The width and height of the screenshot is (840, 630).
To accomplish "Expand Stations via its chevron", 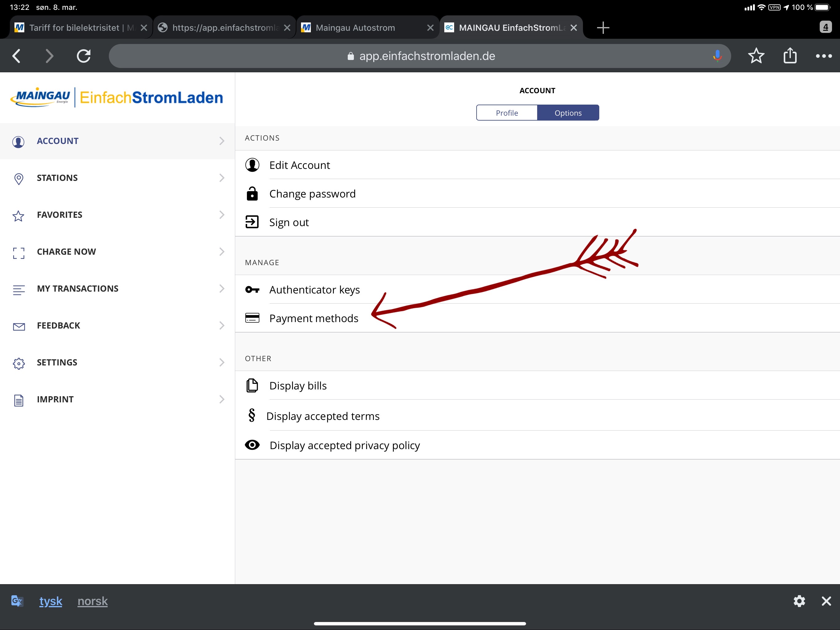I will (222, 178).
